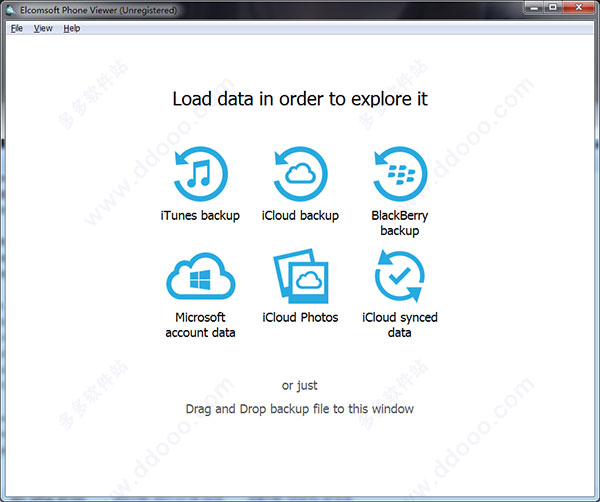Choose the BlackBerry backup icon

pos(400,174)
